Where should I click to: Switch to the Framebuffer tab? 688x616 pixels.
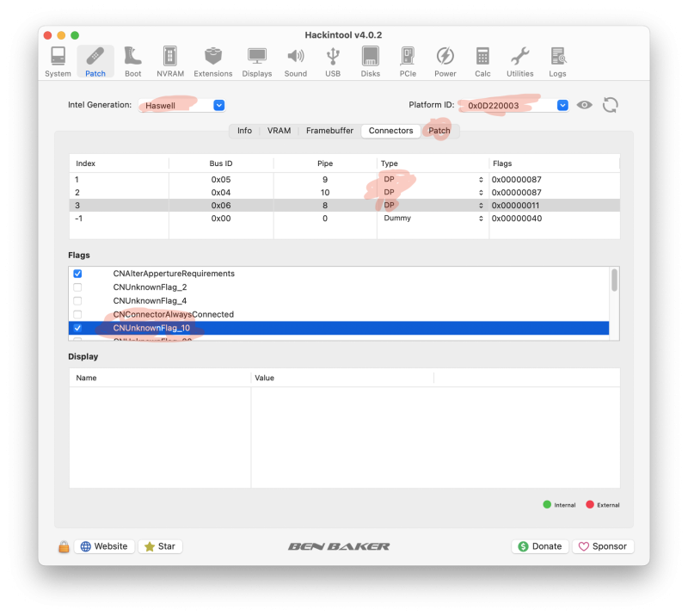click(329, 131)
